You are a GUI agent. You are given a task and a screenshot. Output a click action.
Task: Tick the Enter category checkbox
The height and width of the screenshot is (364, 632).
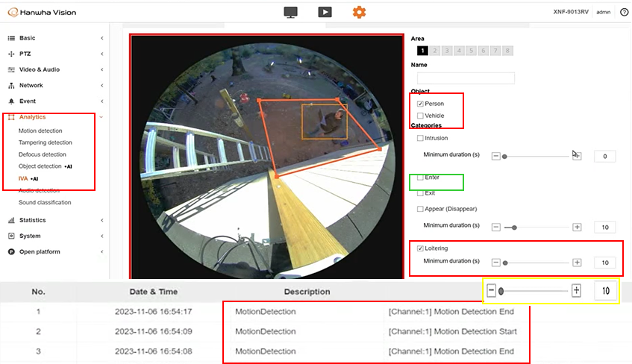pyautogui.click(x=421, y=178)
